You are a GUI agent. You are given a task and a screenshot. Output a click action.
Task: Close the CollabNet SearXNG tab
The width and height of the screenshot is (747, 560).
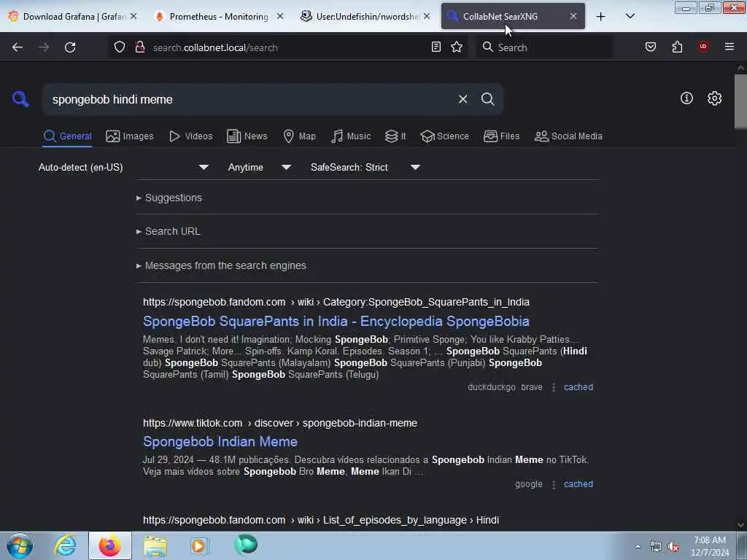coord(573,17)
